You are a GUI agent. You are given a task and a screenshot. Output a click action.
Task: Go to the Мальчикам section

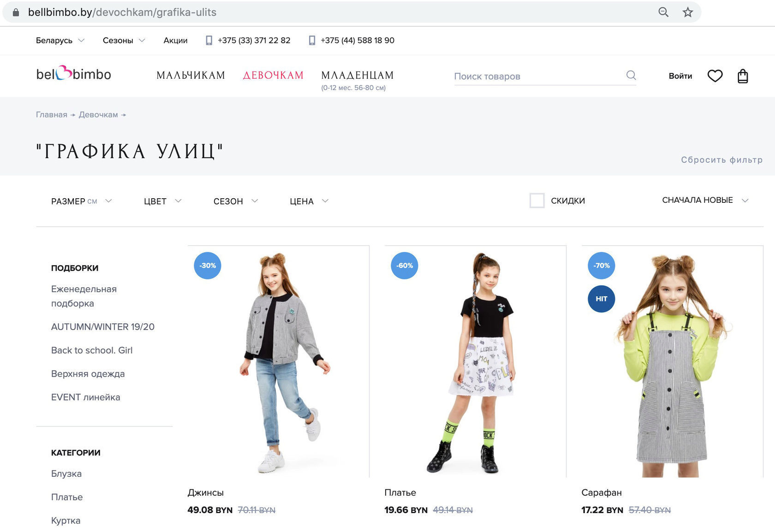pos(191,75)
